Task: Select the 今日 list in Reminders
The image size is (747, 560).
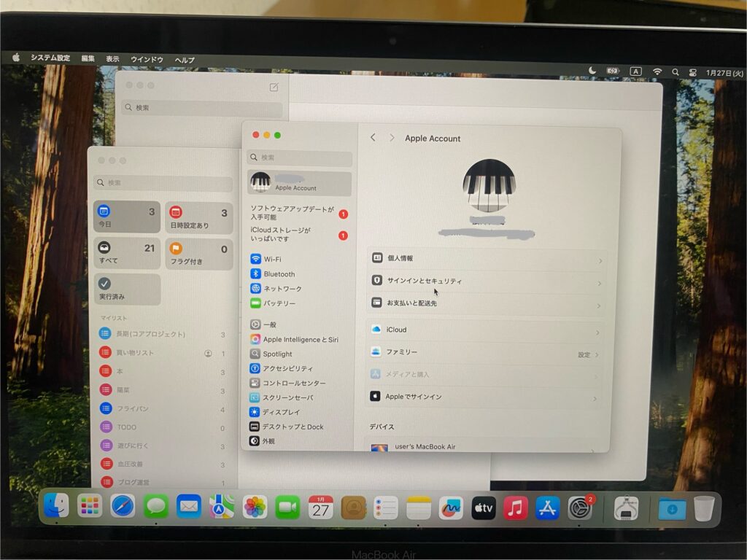Action: click(x=126, y=217)
